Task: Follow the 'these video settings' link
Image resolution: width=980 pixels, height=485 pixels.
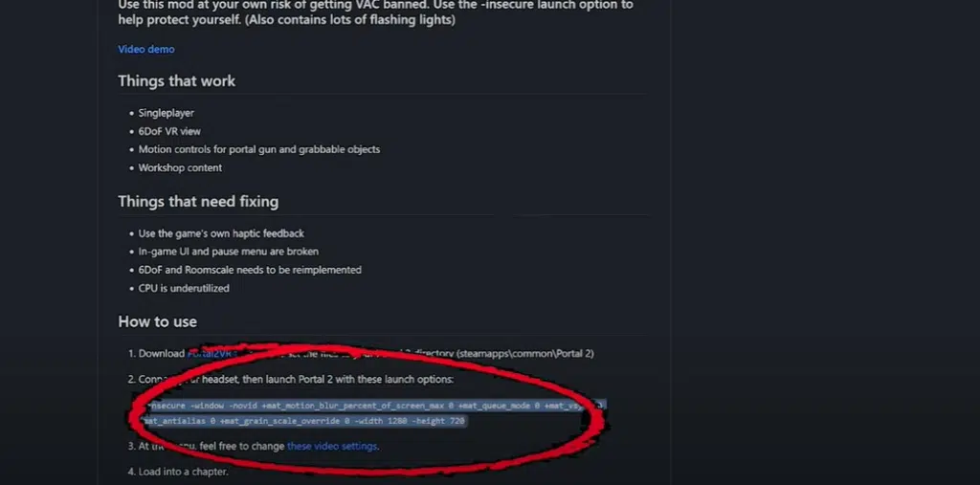Action: point(332,446)
